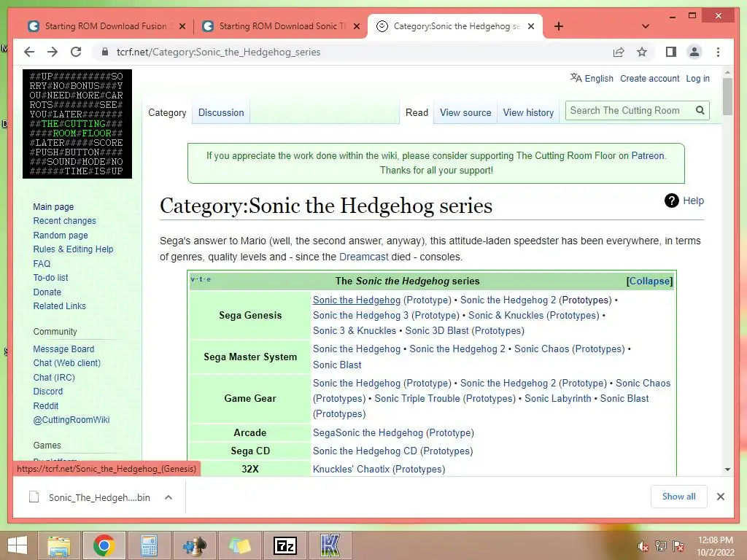Open the Discussion tab
The image size is (747, 560).
point(221,112)
